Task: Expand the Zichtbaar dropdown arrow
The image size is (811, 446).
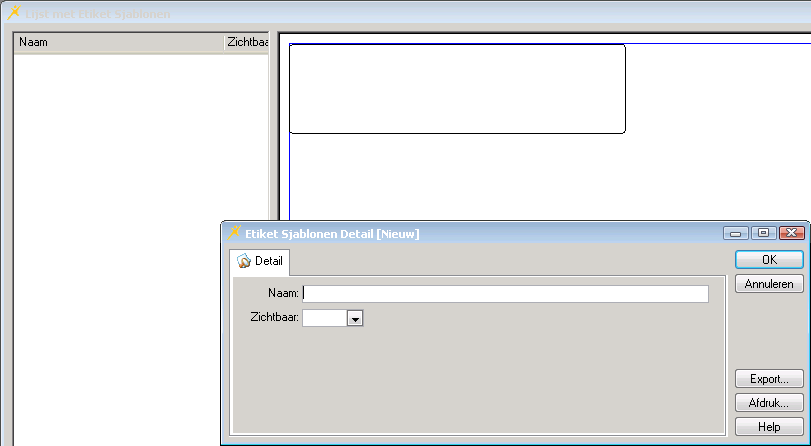Action: coord(354,318)
